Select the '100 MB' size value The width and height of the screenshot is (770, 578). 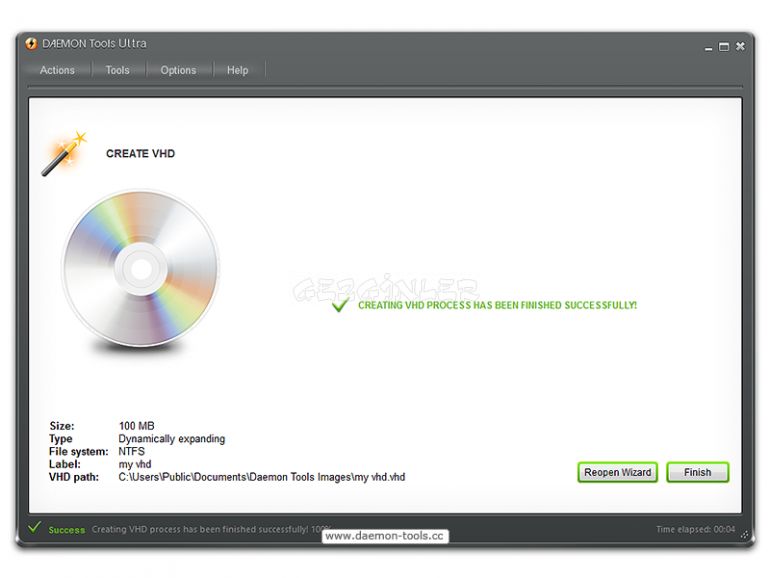(137, 426)
